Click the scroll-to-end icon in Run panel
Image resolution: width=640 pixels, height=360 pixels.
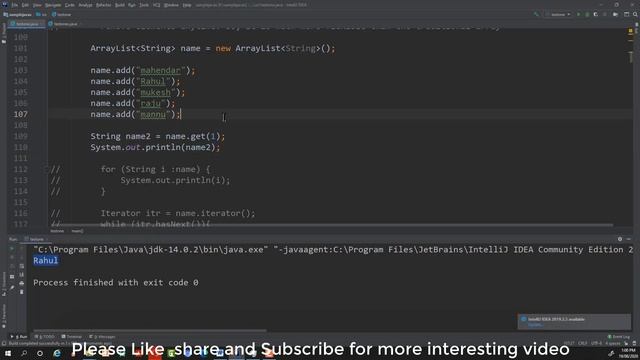(22, 275)
